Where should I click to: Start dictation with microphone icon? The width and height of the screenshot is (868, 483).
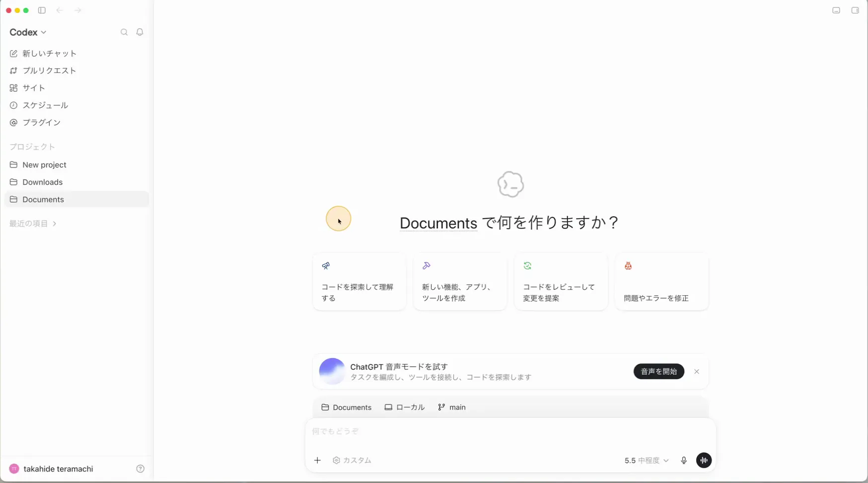pyautogui.click(x=684, y=461)
